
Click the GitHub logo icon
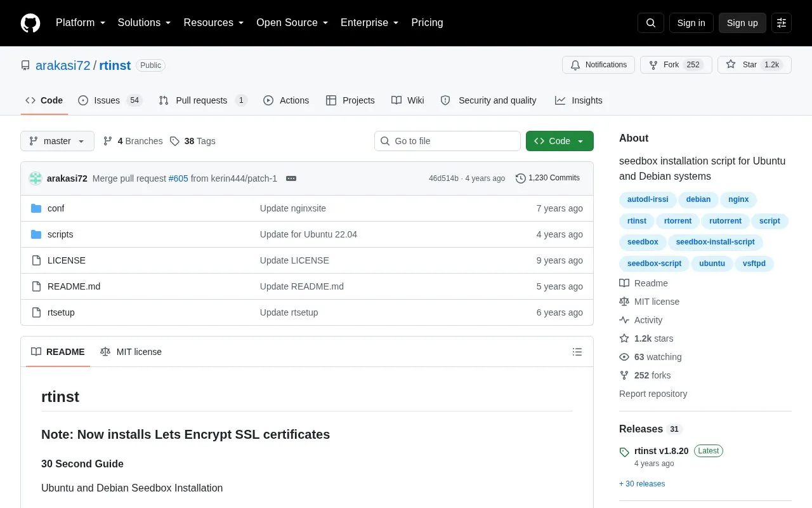pyautogui.click(x=30, y=23)
